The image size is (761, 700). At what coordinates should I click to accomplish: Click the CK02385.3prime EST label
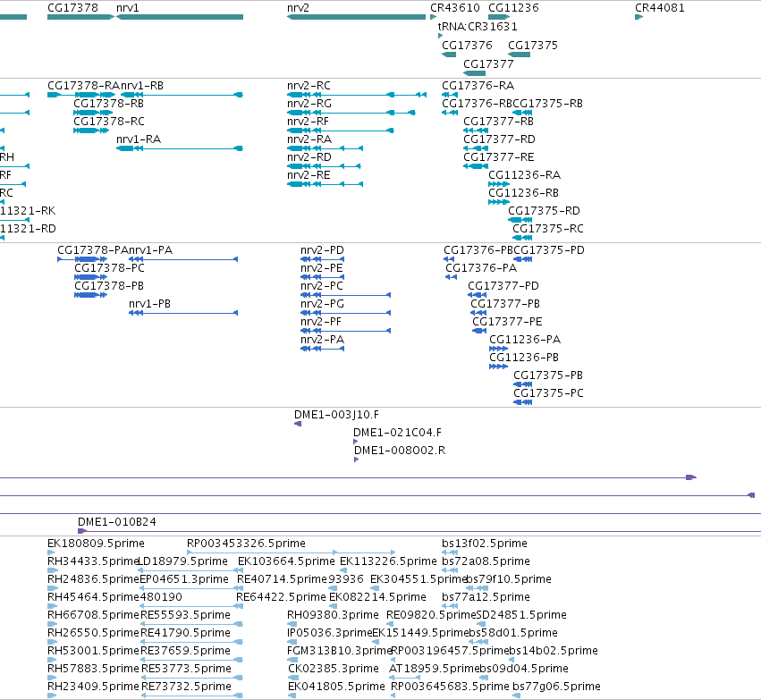[x=334, y=668]
